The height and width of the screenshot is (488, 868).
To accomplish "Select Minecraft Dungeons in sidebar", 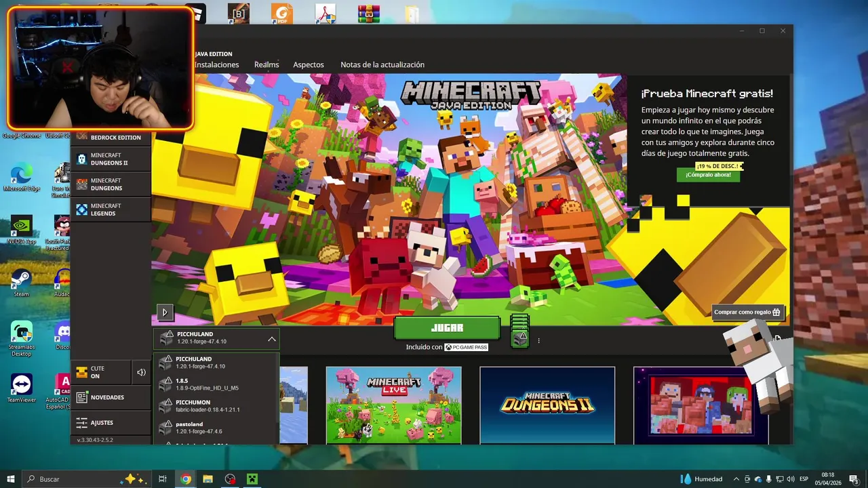I will [x=111, y=184].
